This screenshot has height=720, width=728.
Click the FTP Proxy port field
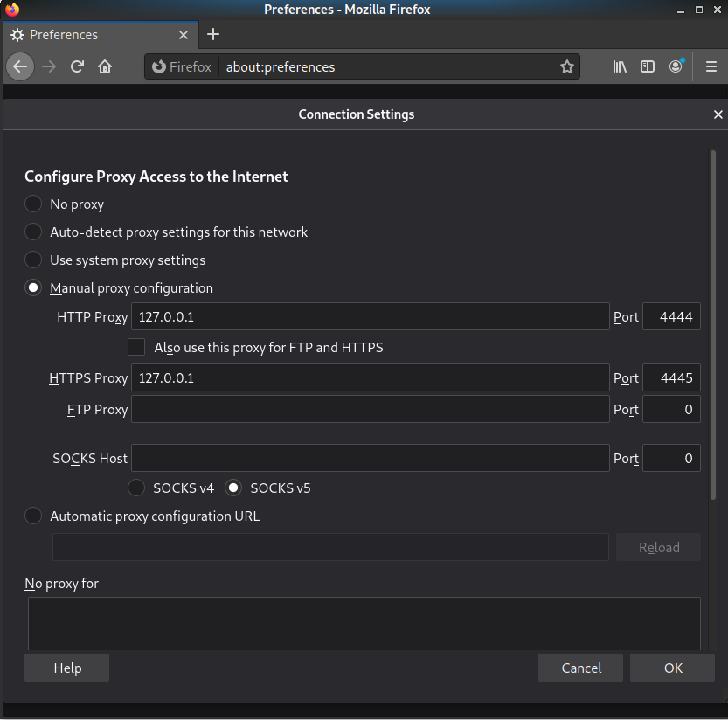(671, 409)
